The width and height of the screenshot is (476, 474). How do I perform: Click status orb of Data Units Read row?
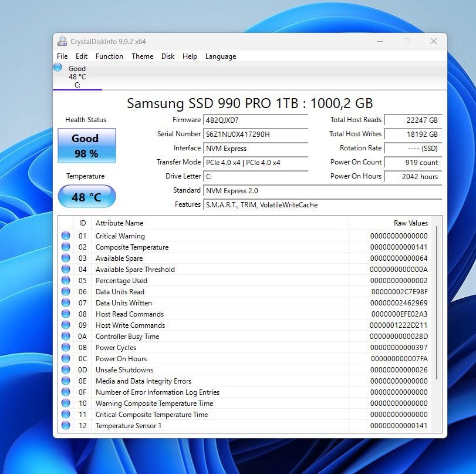click(66, 292)
